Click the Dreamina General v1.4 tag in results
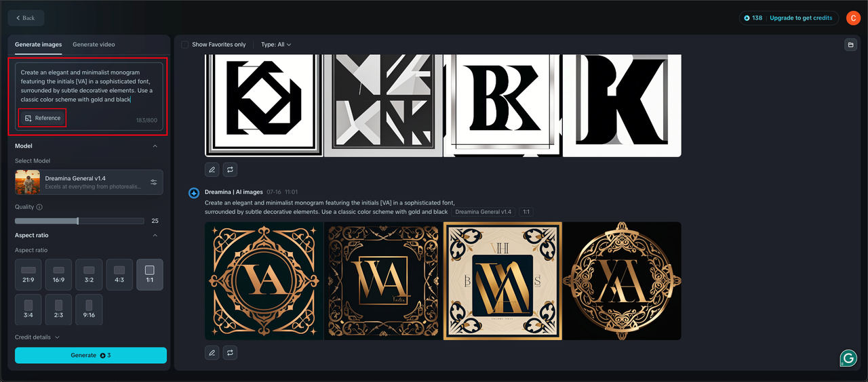This screenshot has height=382, width=868. 483,212
